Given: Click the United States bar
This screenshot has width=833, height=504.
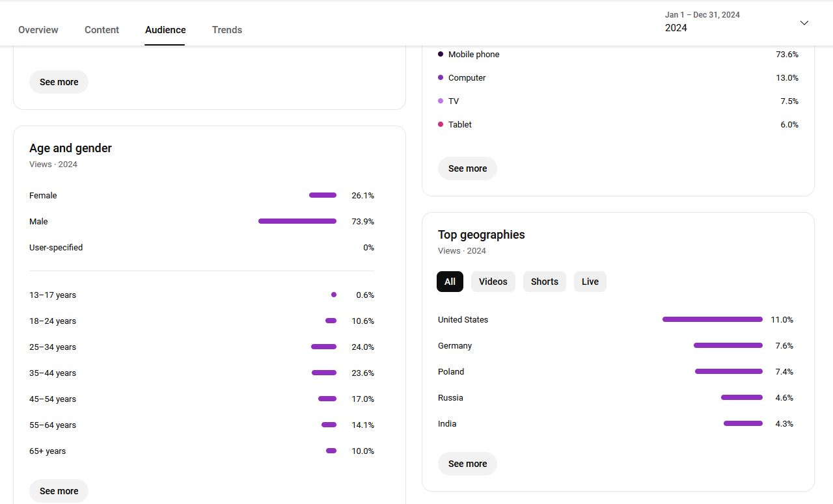Looking at the screenshot, I should tap(713, 319).
